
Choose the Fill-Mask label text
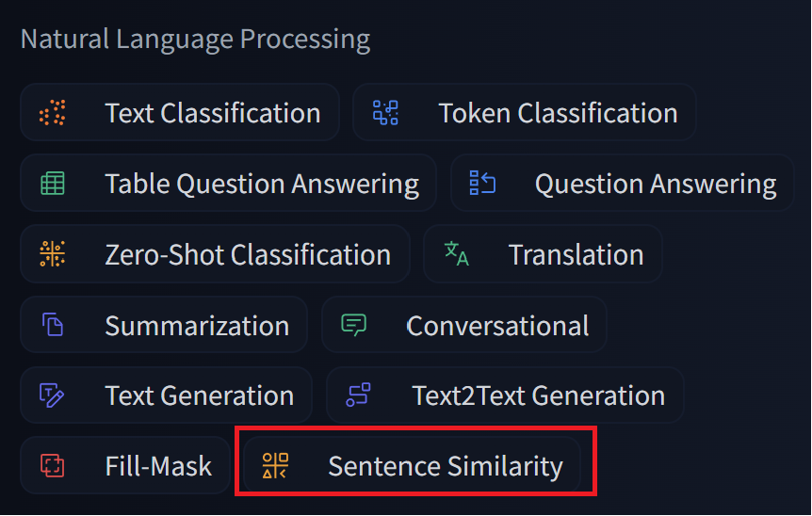pos(158,466)
